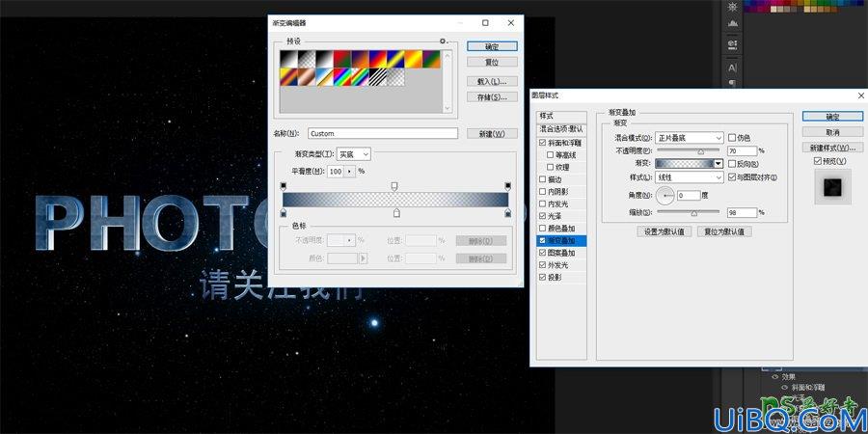This screenshot has height=434, width=868.
Task: Toggle the 等高线 checkbox
Action: coord(551,154)
